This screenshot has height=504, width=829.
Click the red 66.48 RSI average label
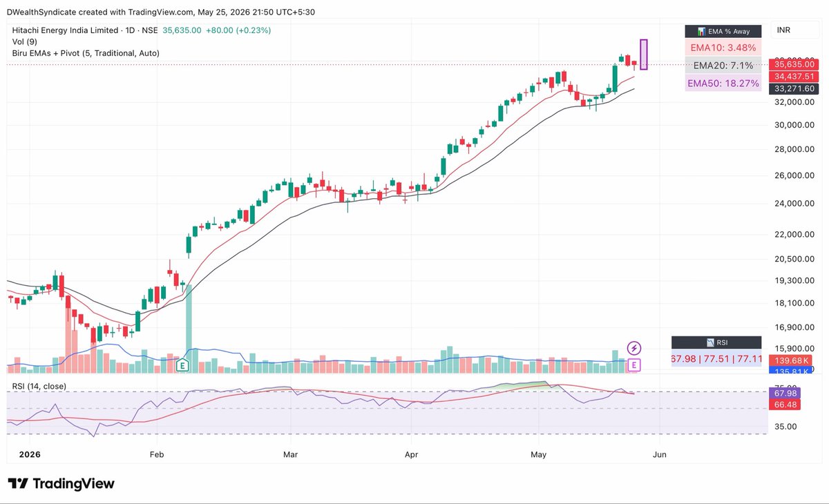[x=786, y=405]
